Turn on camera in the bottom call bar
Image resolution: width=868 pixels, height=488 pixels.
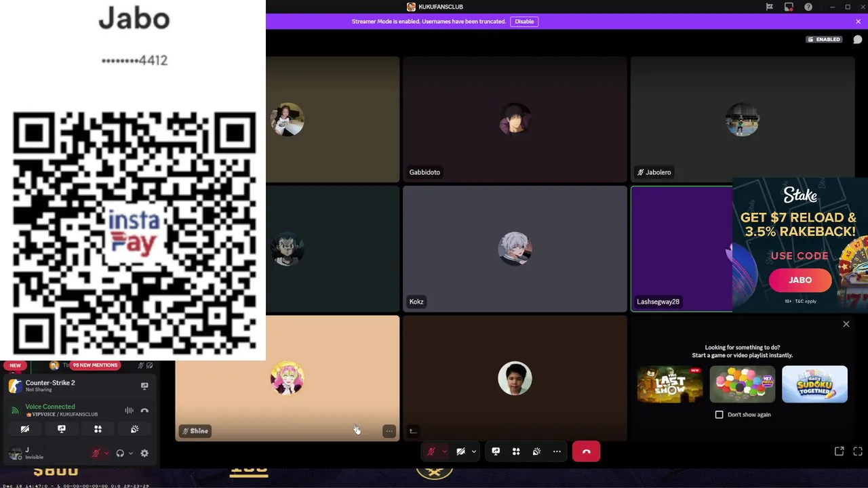pyautogui.click(x=460, y=451)
